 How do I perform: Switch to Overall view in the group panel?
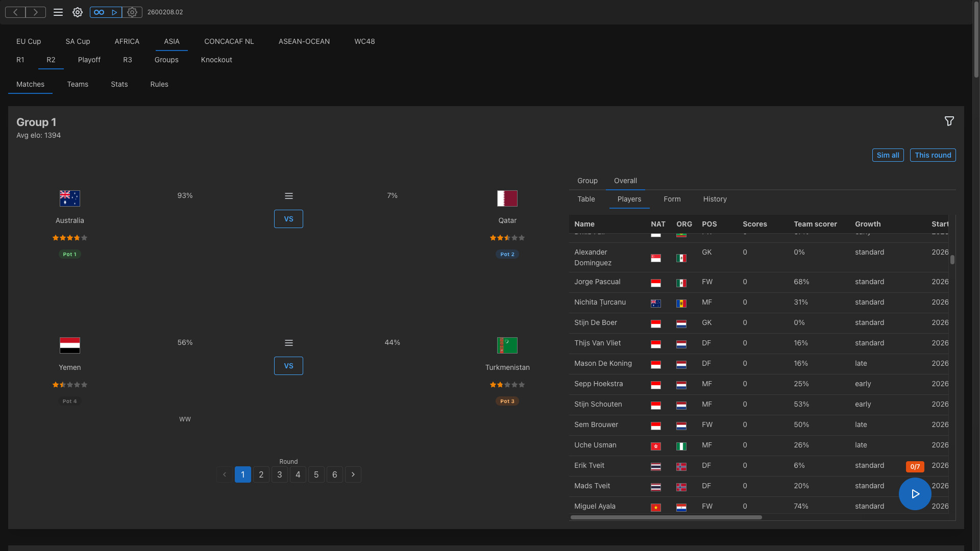pos(625,181)
